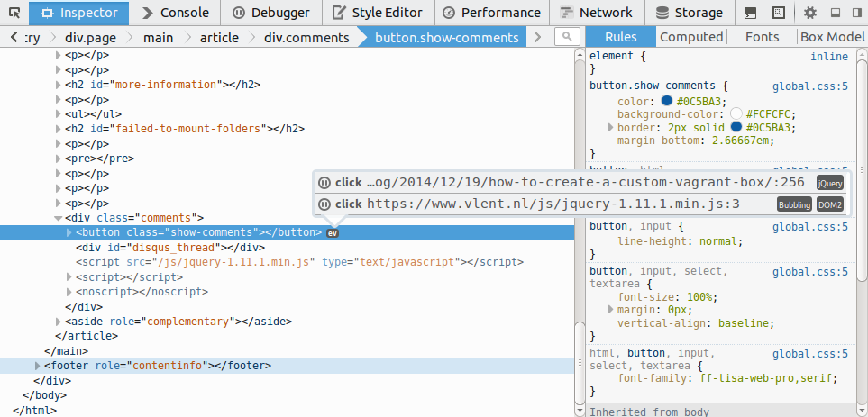Expand the pre node
Viewport: 868px width, 417px height.
point(59,159)
